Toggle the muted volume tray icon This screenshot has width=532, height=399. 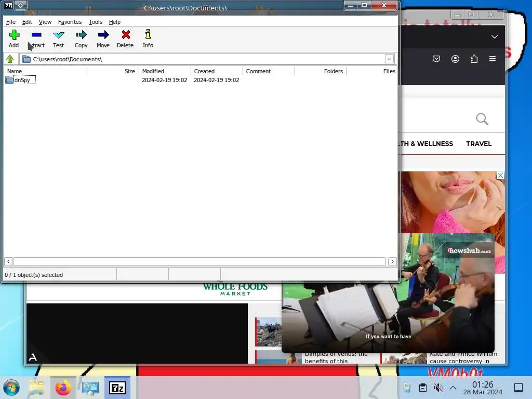[x=438, y=388]
